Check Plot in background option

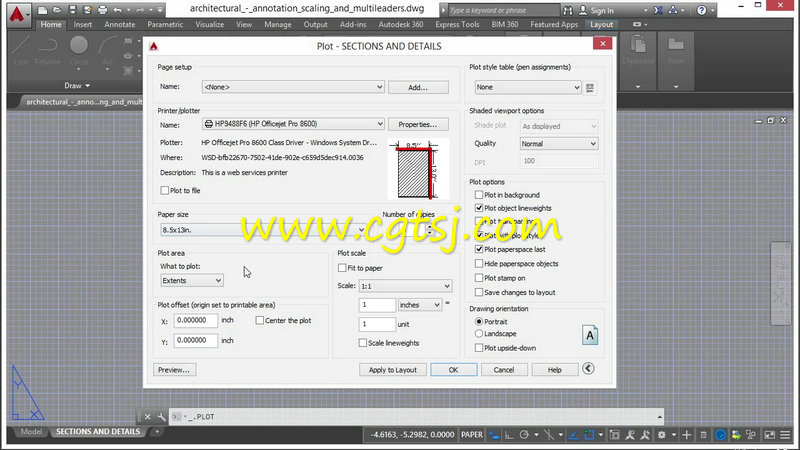[479, 195]
